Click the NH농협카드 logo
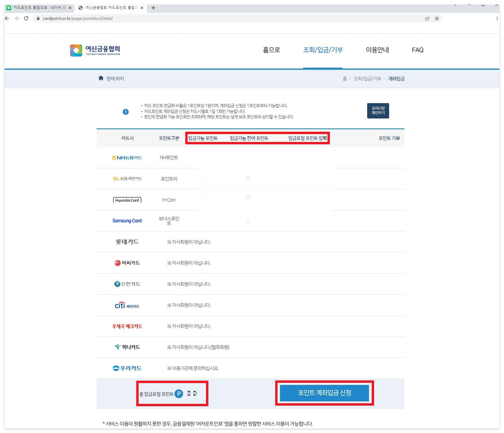Screen dimensions: 504x433 [127, 158]
